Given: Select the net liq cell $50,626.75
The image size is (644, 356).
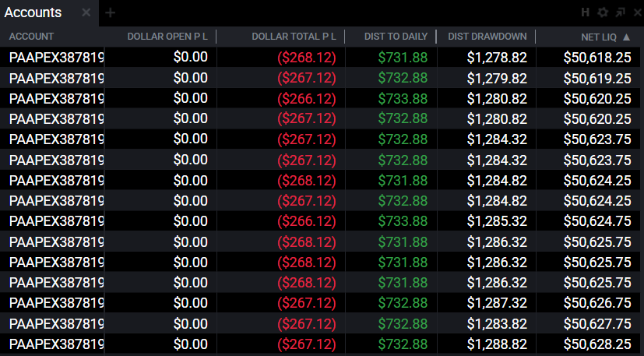Looking at the screenshot, I should pyautogui.click(x=597, y=303).
